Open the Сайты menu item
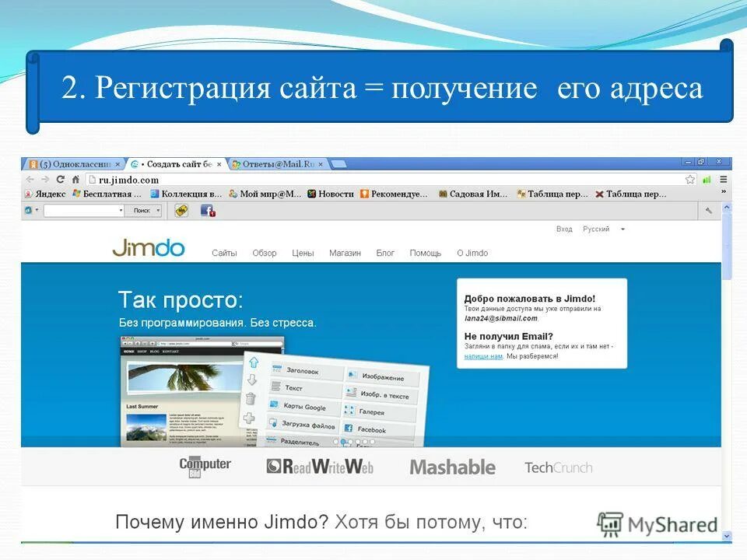This screenshot has width=747, height=560. coord(224,253)
